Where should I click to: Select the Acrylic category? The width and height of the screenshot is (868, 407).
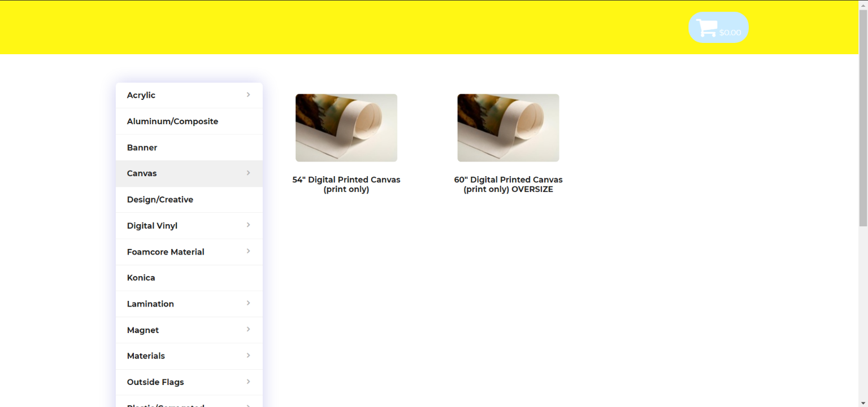[x=189, y=95]
